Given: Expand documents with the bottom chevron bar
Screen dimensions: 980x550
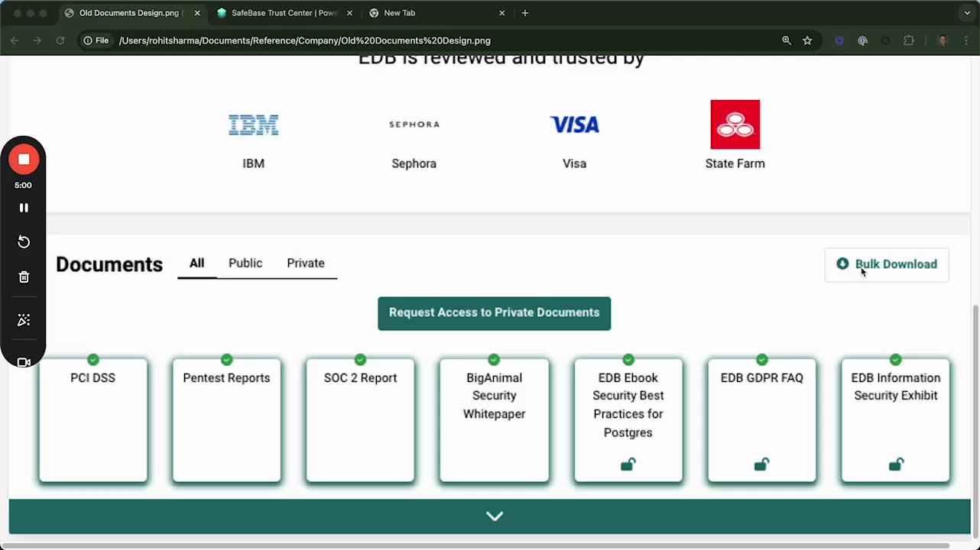Looking at the screenshot, I should point(489,516).
